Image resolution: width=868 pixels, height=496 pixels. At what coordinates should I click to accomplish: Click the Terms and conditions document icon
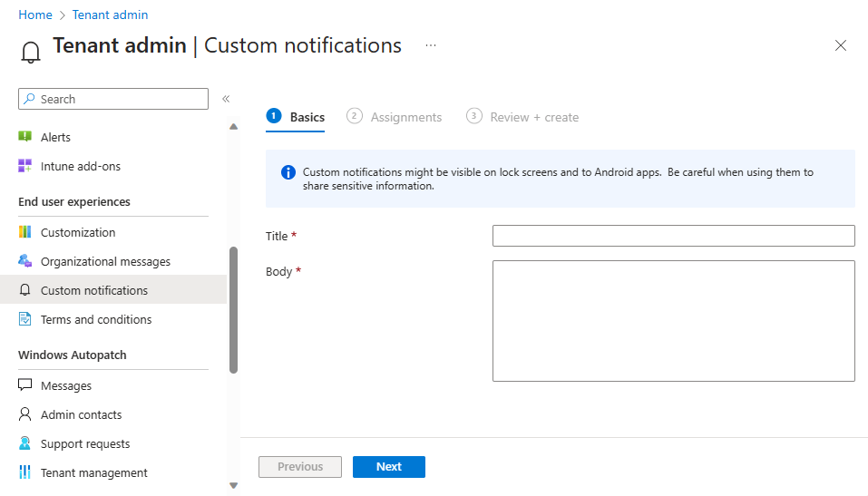(25, 319)
